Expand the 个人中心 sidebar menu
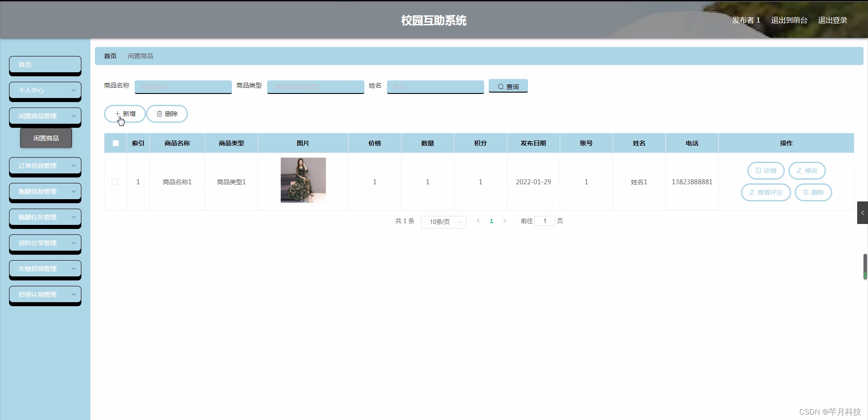This screenshot has width=868, height=420. pos(45,90)
